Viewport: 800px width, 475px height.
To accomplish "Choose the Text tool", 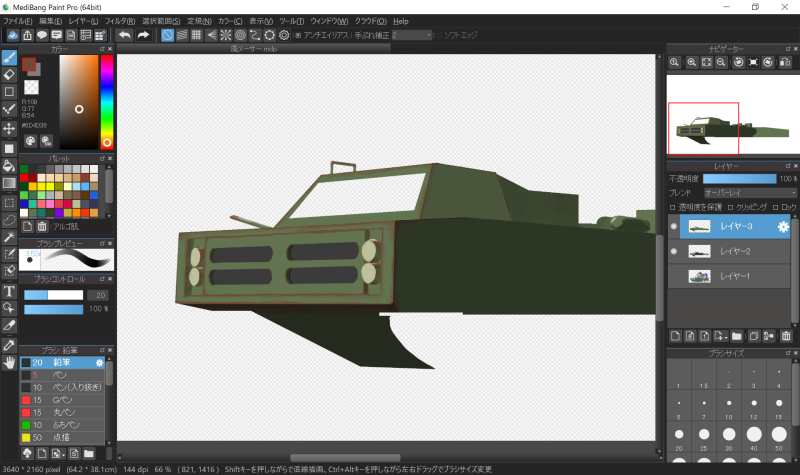I will [9, 291].
